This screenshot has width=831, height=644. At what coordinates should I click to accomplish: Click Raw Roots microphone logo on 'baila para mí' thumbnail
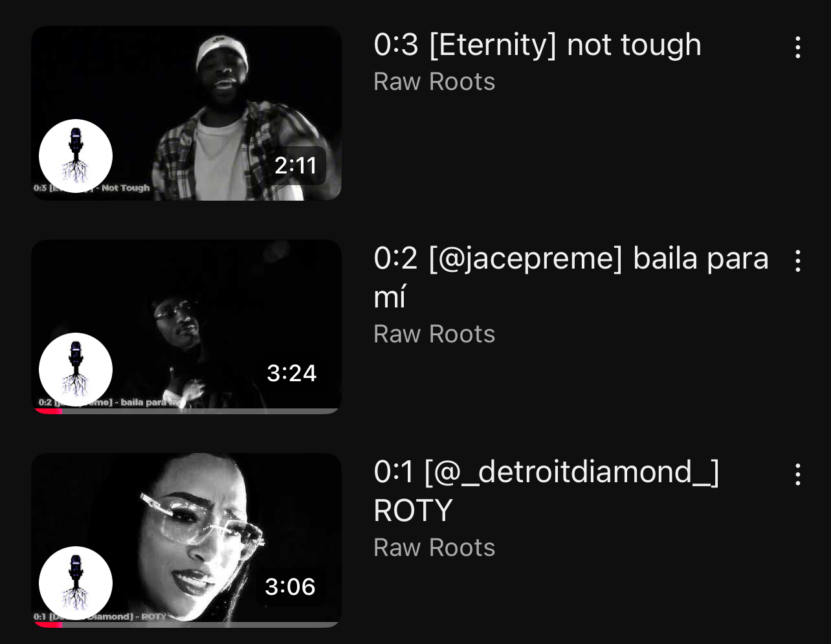tap(76, 370)
